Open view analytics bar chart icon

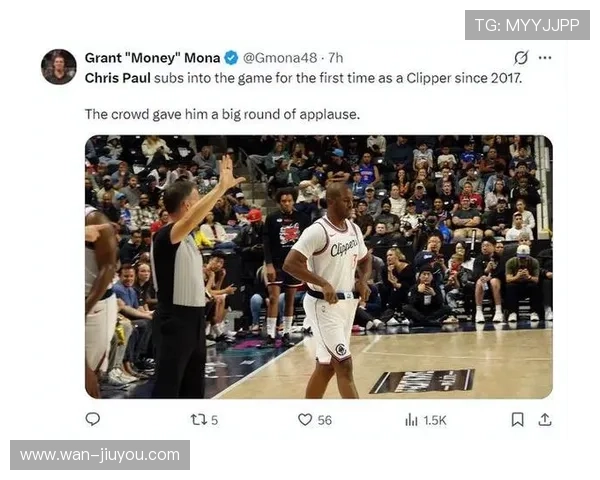tap(411, 420)
